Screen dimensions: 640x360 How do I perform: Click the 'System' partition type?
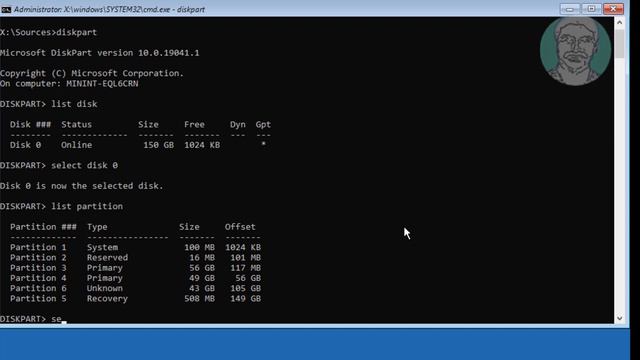102,247
